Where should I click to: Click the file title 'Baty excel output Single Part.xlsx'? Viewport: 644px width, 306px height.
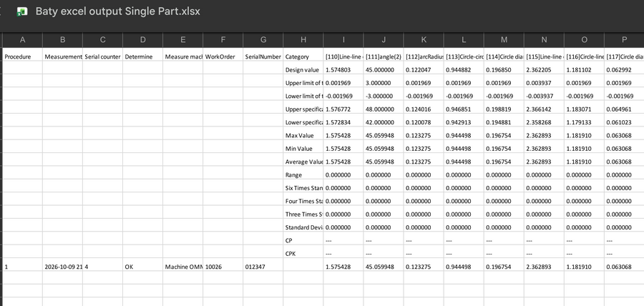(x=118, y=11)
